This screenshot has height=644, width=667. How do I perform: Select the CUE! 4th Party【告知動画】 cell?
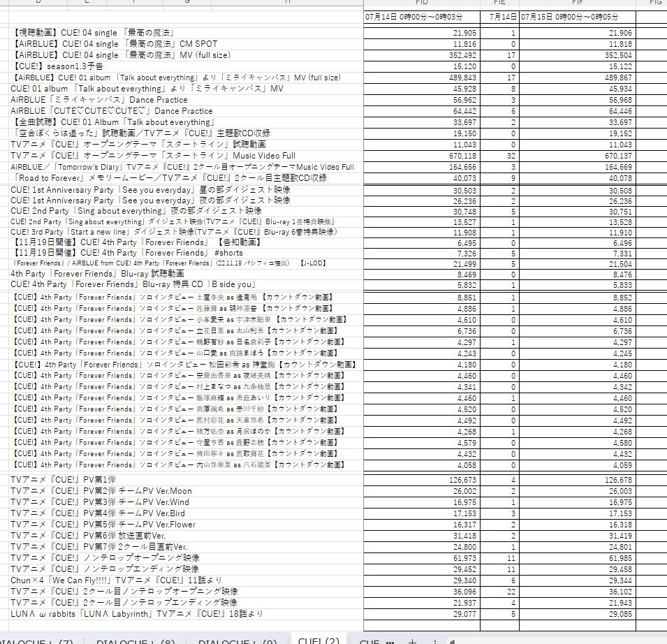coord(186,242)
